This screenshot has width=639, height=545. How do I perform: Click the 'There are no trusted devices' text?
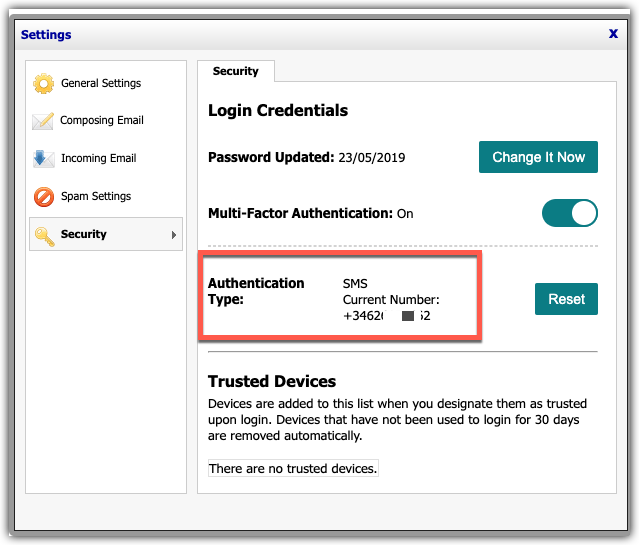click(293, 469)
